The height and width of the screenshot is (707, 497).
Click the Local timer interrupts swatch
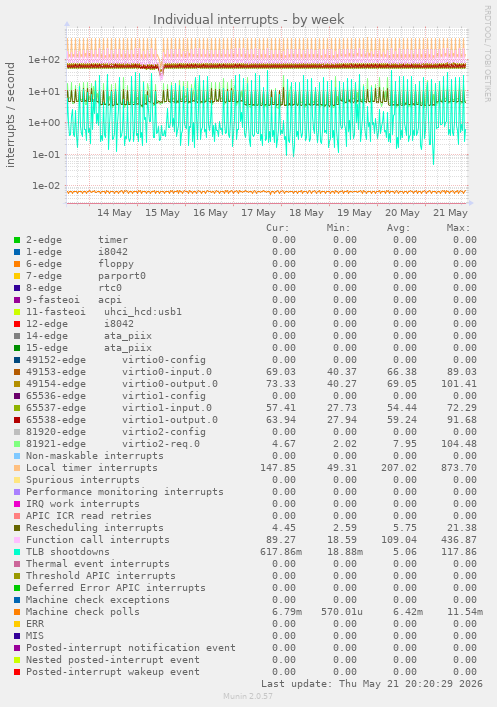tap(17, 468)
